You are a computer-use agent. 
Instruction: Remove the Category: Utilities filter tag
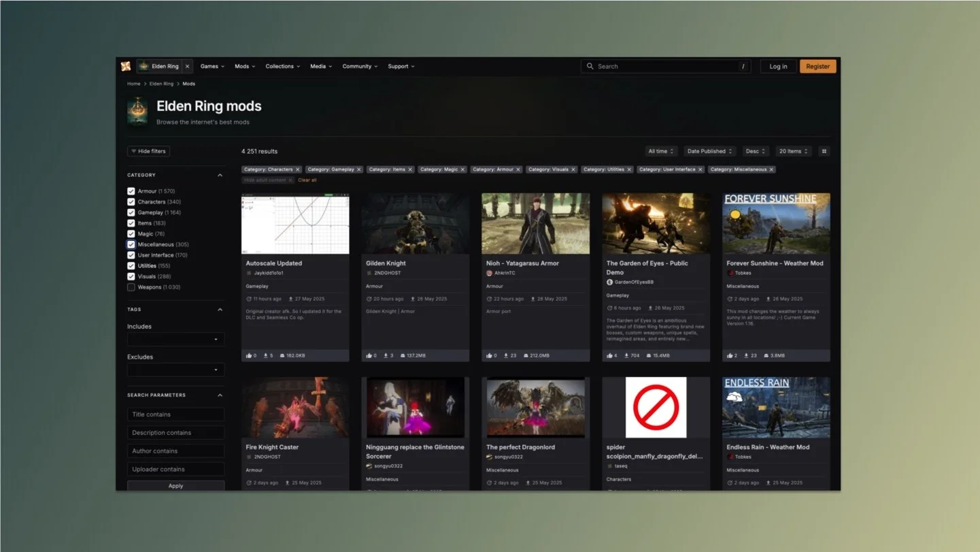pos(629,169)
